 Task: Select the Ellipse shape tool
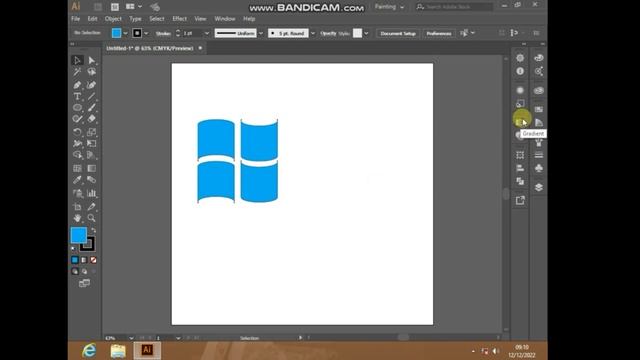[77, 108]
